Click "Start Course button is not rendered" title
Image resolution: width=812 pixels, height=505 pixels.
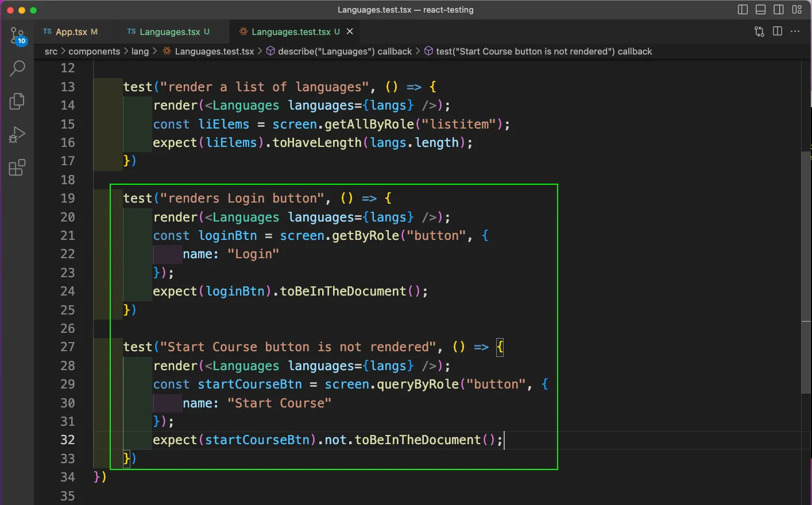click(297, 347)
